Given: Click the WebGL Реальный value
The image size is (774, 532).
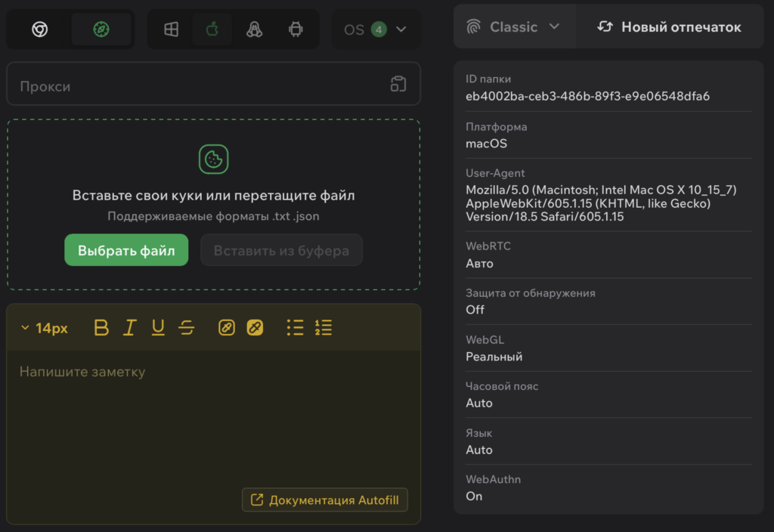Looking at the screenshot, I should tap(494, 357).
